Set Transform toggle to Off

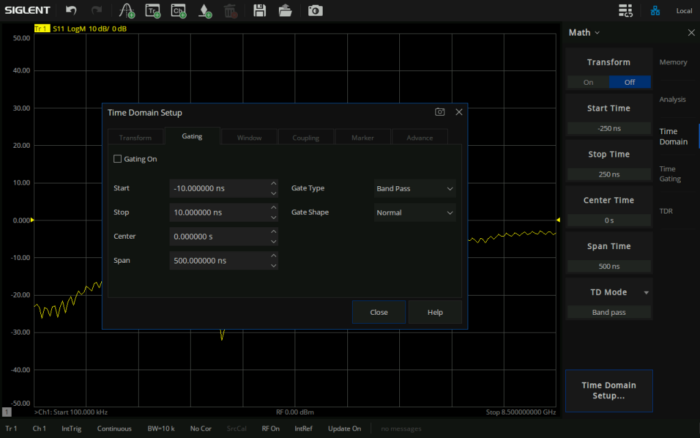(x=629, y=82)
